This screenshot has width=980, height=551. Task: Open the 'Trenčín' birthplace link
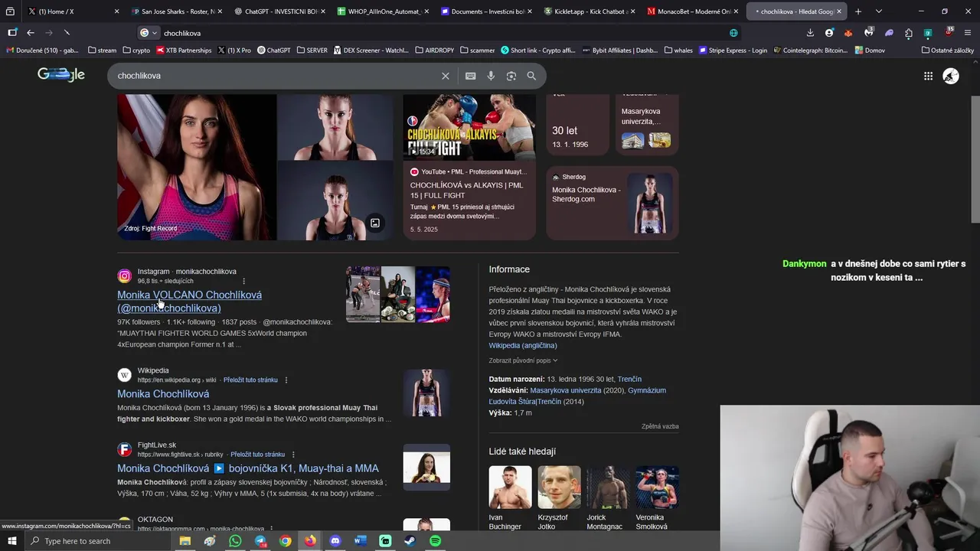tap(629, 380)
